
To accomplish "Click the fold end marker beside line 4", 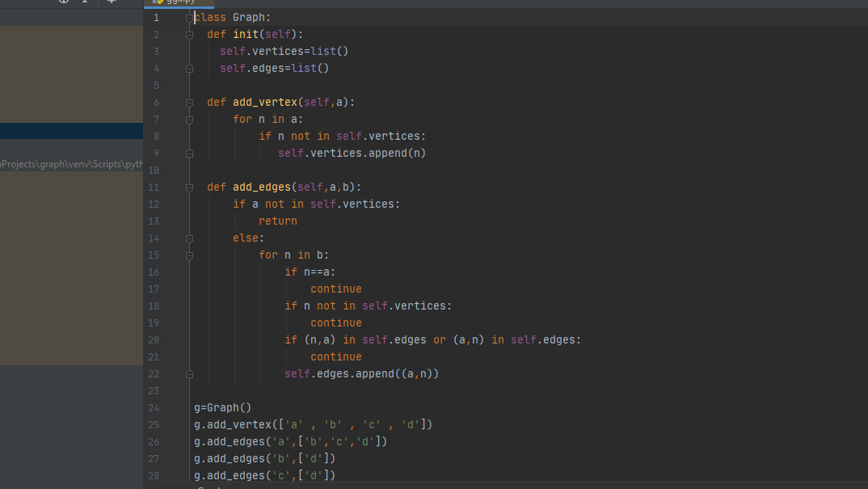I will click(x=189, y=68).
